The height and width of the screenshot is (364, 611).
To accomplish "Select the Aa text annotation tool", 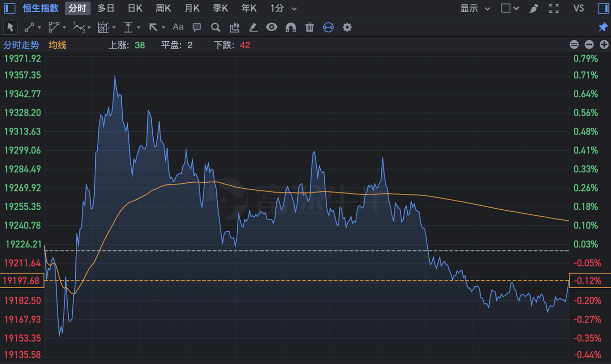I will click(x=178, y=27).
